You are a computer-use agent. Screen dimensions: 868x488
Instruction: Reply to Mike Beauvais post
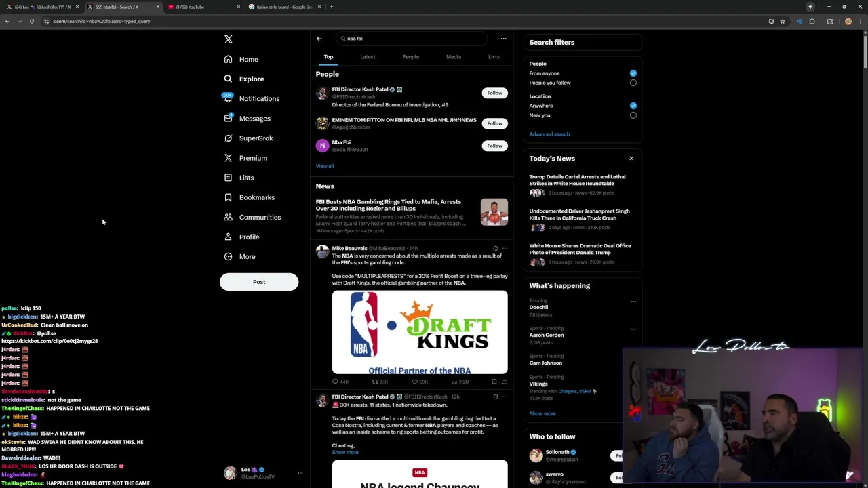point(340,382)
